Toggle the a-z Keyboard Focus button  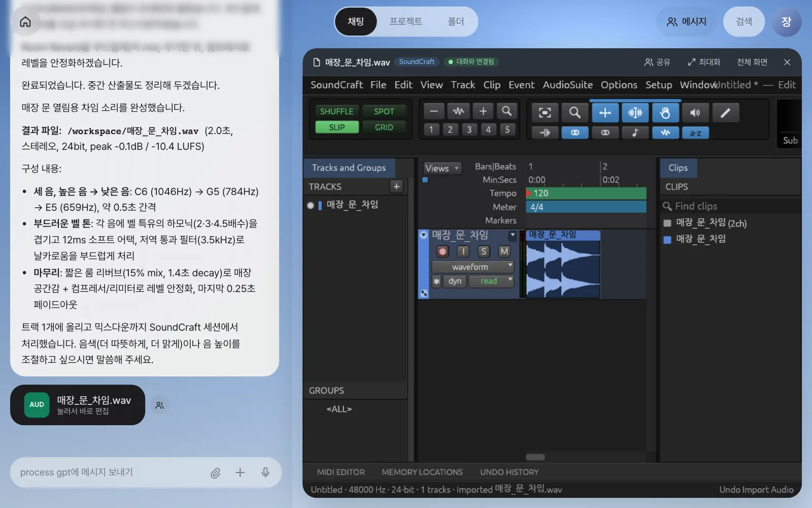[x=695, y=133]
